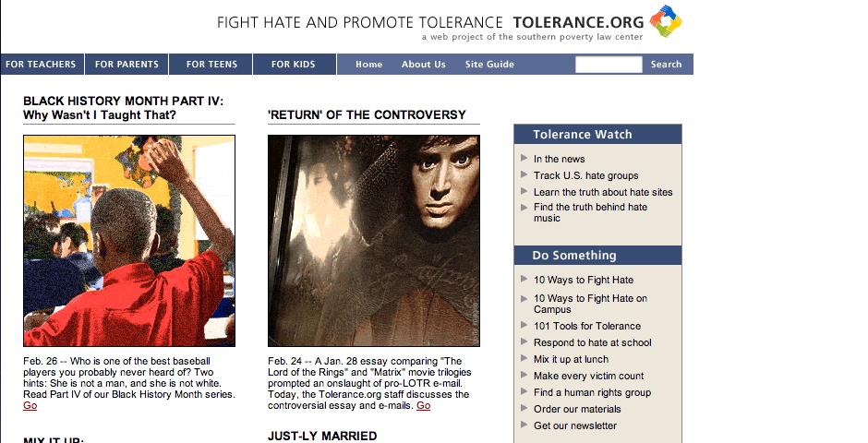Open Make every victim count link
Viewport: 868px width, 443px height.
tap(588, 376)
